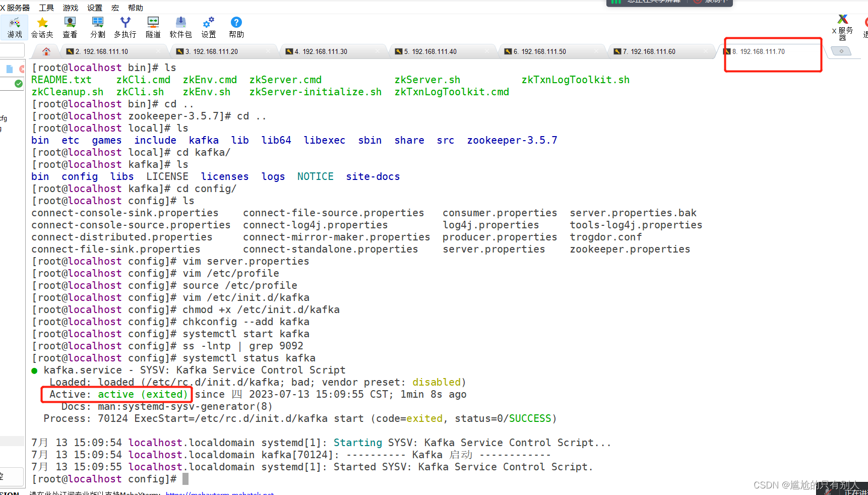Click 'NOTICE' file in kafka listing
868x495 pixels.
click(316, 176)
